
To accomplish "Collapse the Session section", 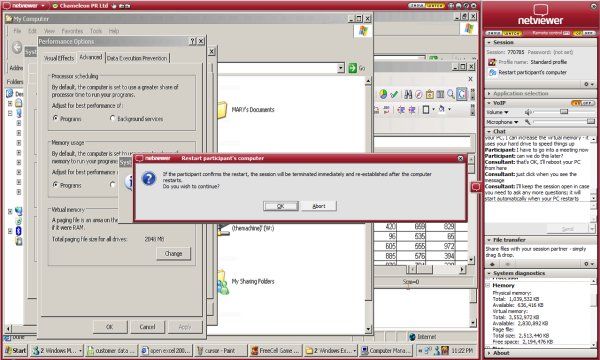I will 489,42.
